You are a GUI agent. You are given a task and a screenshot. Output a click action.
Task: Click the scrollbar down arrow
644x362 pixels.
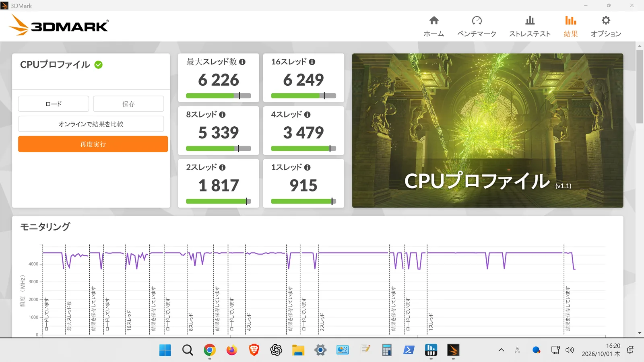(640, 333)
